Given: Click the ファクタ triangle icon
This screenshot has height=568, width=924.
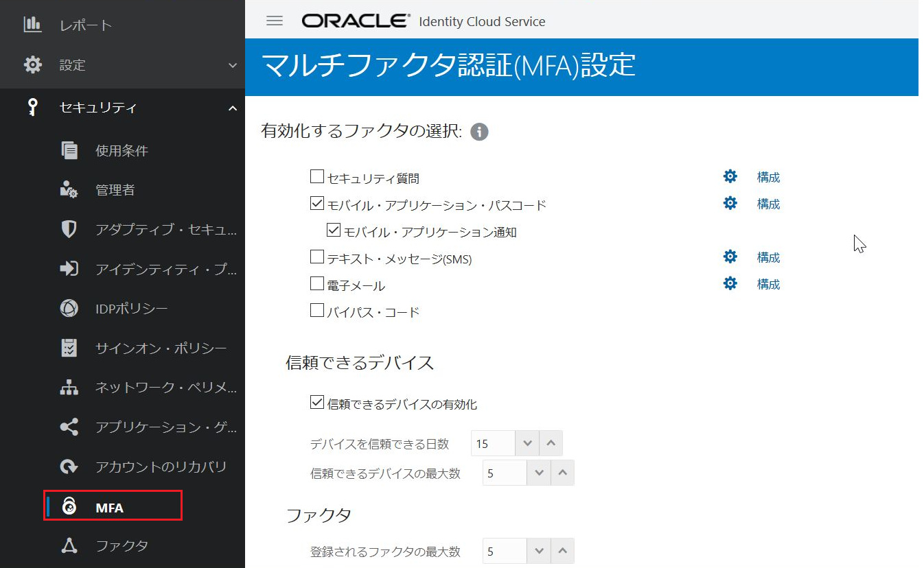Looking at the screenshot, I should coord(69,546).
